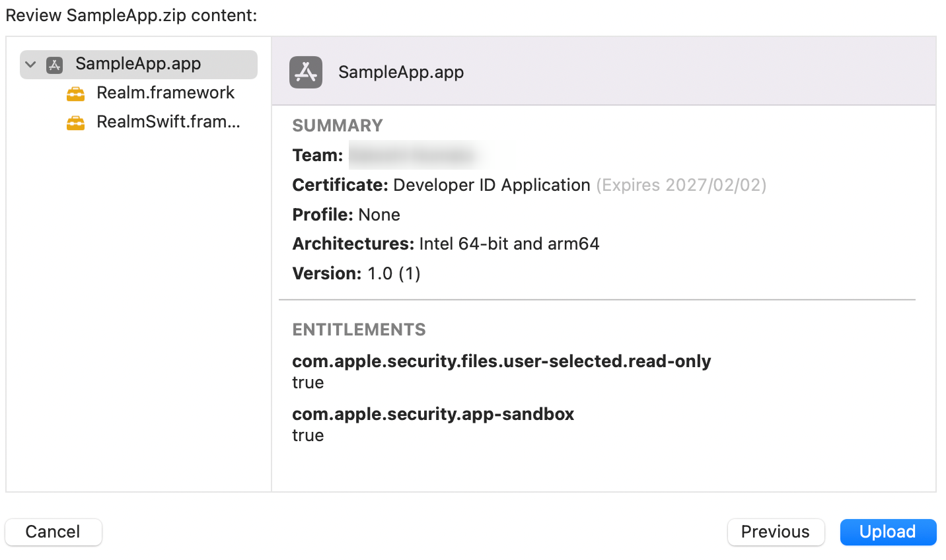946x560 pixels.
Task: Cancel the upload review dialog
Action: 53,532
